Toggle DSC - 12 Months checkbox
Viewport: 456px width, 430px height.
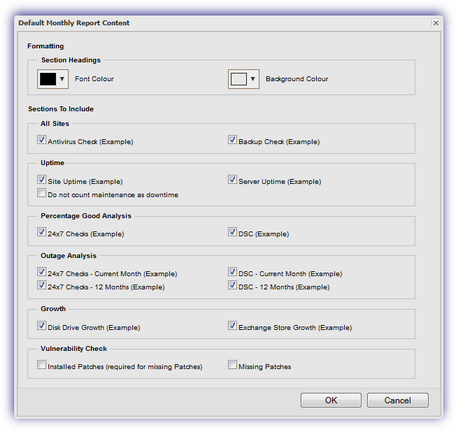click(x=232, y=285)
